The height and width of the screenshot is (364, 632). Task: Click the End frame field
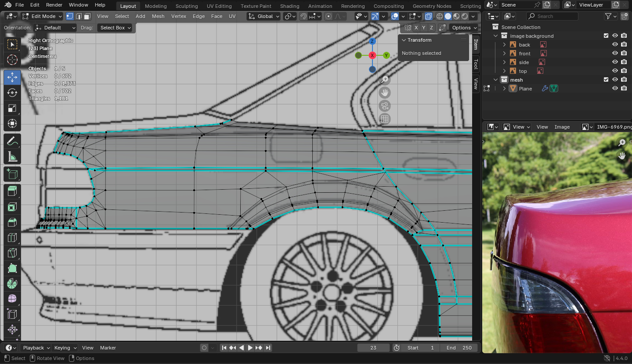[x=459, y=348]
